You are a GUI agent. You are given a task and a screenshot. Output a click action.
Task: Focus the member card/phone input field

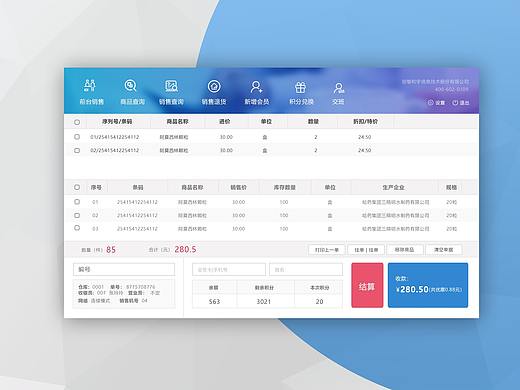(x=229, y=269)
